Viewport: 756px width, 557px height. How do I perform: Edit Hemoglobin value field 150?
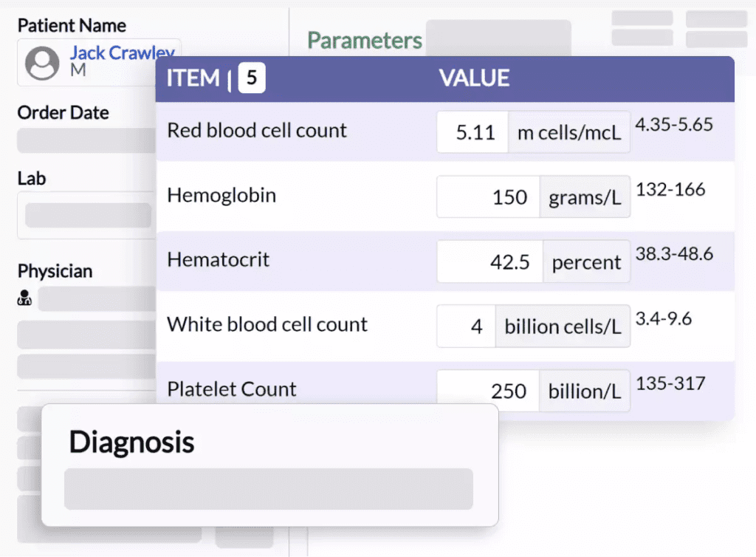click(x=488, y=197)
